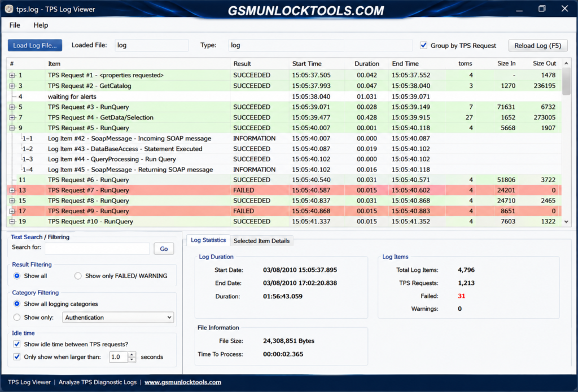Toggle Group by TPS Request checkbox
This screenshot has width=578, height=392.
coord(423,45)
